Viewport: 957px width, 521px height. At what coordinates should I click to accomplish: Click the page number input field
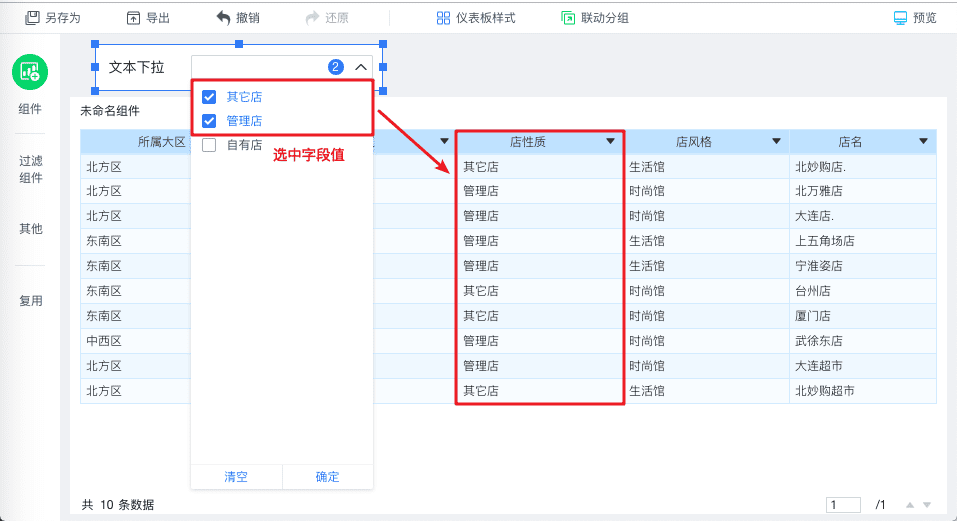click(843, 505)
